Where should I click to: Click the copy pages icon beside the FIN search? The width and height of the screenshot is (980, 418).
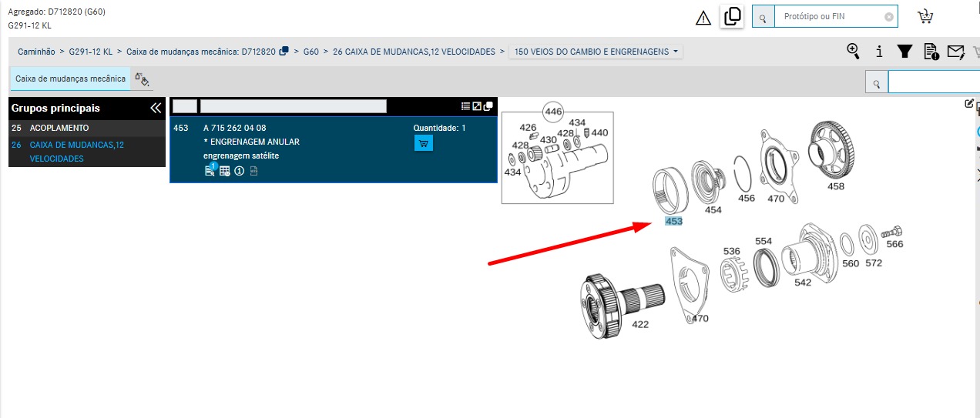pyautogui.click(x=733, y=16)
